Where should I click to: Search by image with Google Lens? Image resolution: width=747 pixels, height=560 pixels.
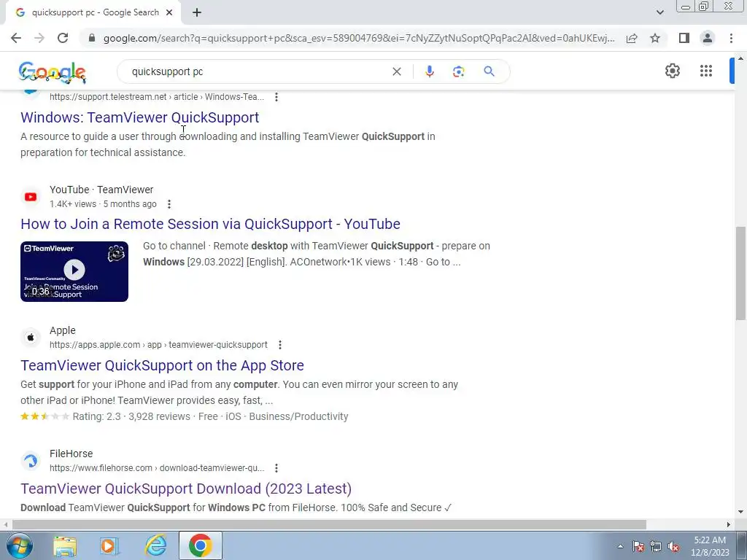(458, 71)
